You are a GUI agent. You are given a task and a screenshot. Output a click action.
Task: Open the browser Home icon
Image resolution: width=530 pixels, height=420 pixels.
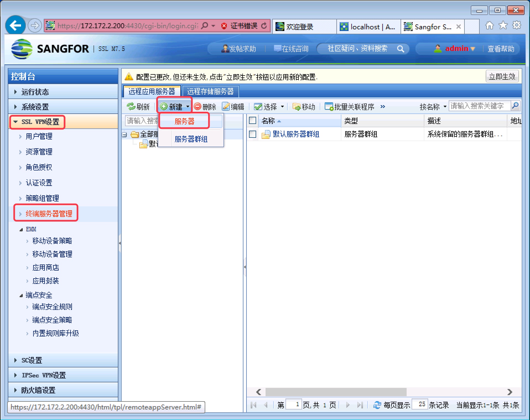490,25
